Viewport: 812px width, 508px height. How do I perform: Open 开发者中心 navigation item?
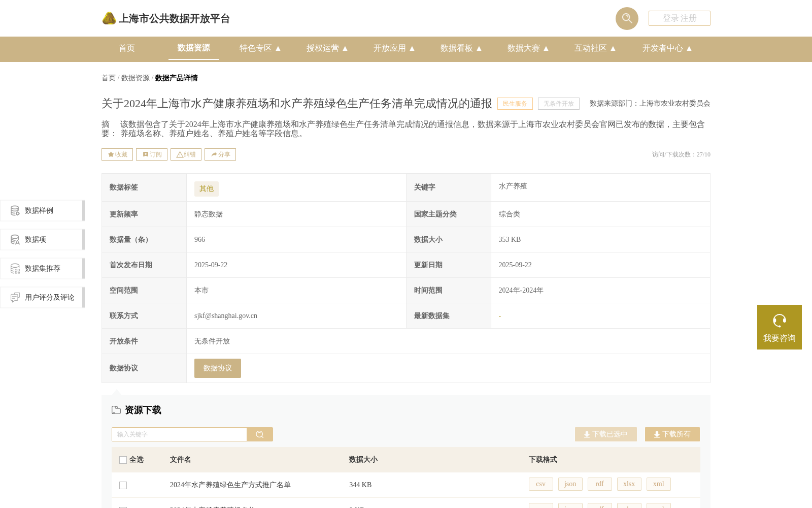click(x=663, y=48)
